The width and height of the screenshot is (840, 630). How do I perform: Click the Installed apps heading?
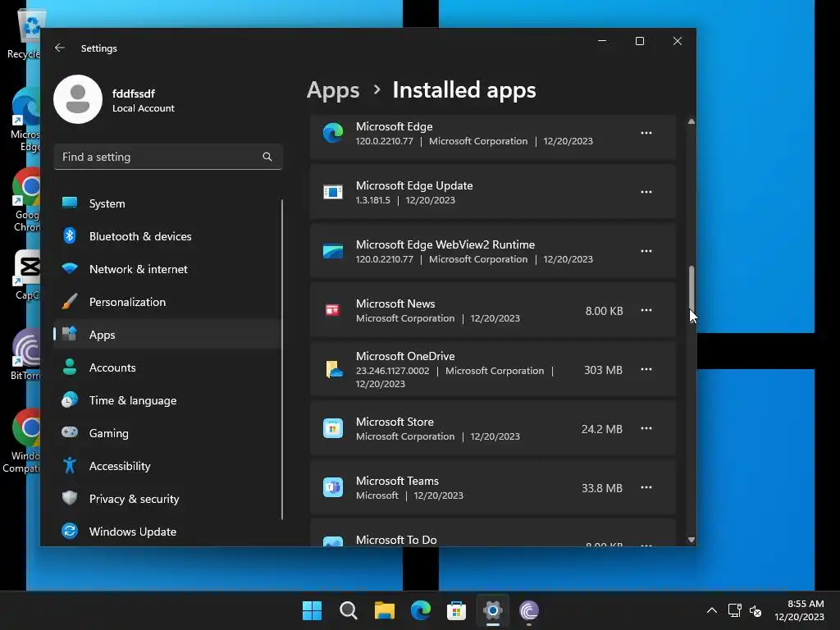point(464,90)
